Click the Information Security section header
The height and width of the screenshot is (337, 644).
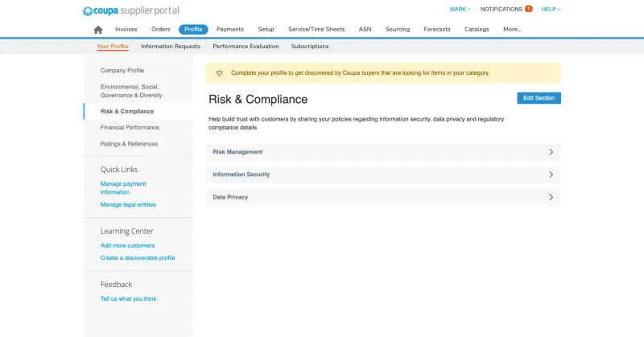pos(383,175)
